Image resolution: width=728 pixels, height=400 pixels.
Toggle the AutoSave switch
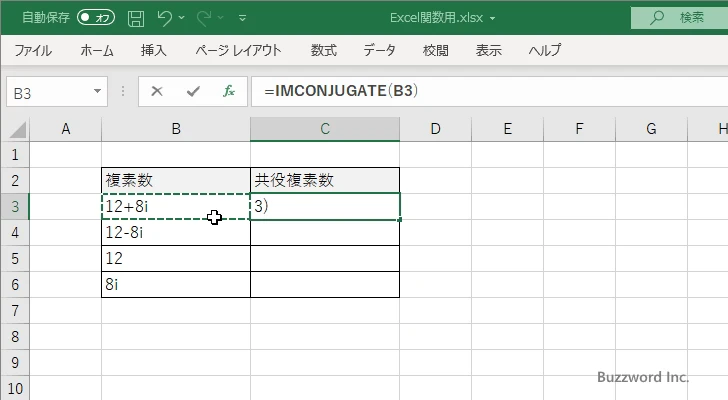point(96,18)
